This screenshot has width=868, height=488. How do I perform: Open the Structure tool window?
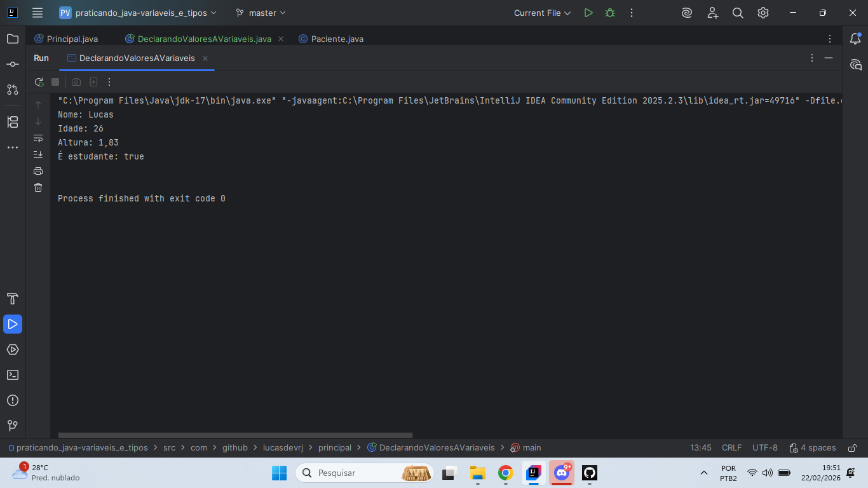13,122
